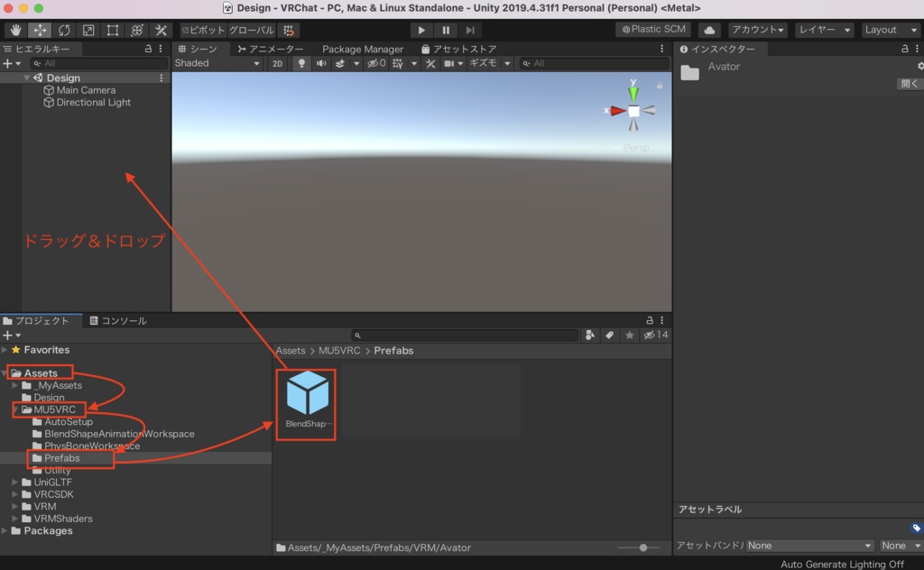Viewport: 924px width, 570px height.
Task: Switch to the Scene tab
Action: [198, 49]
